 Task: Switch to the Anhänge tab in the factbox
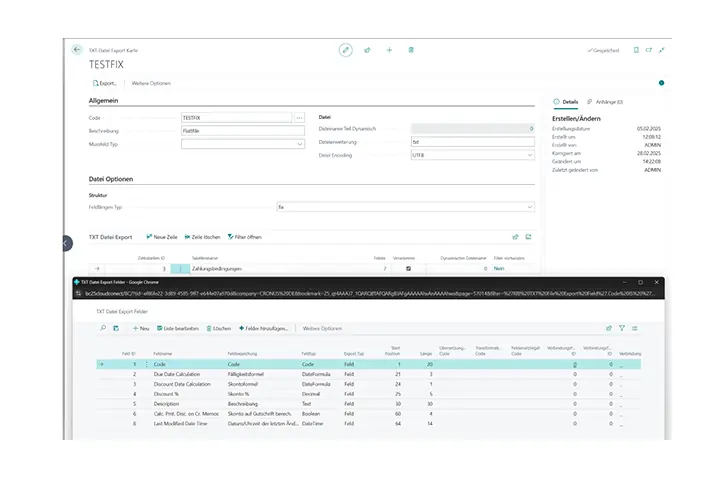tap(605, 102)
